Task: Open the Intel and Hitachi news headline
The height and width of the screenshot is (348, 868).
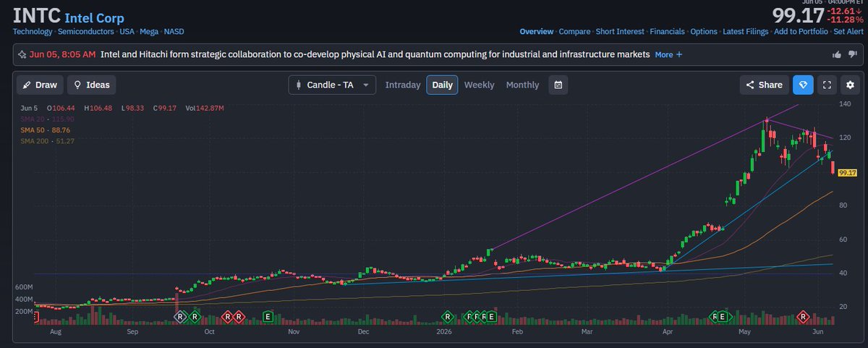Action: [375, 54]
